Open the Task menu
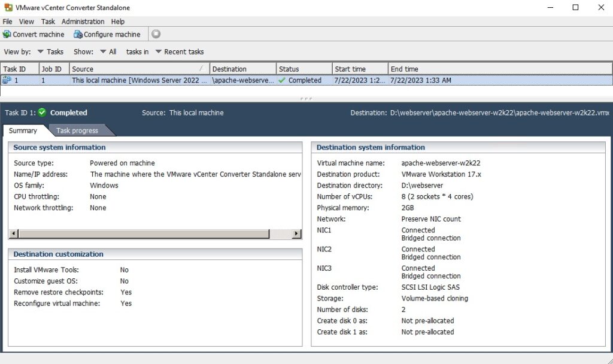The height and width of the screenshot is (364, 613). tap(48, 22)
